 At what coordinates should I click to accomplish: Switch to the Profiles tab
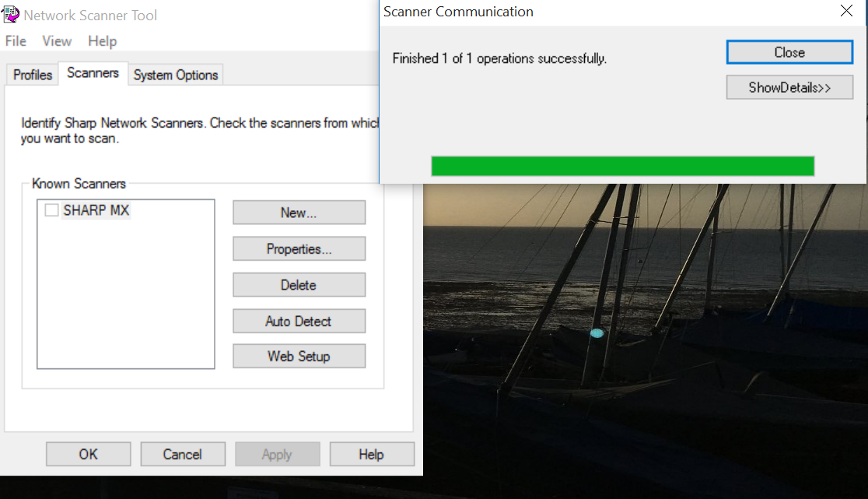(32, 75)
